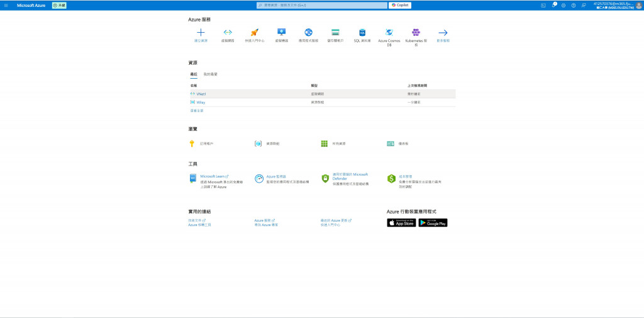This screenshot has height=318, width=644.
Task: Open the Kubernetes services icon
Action: (416, 33)
